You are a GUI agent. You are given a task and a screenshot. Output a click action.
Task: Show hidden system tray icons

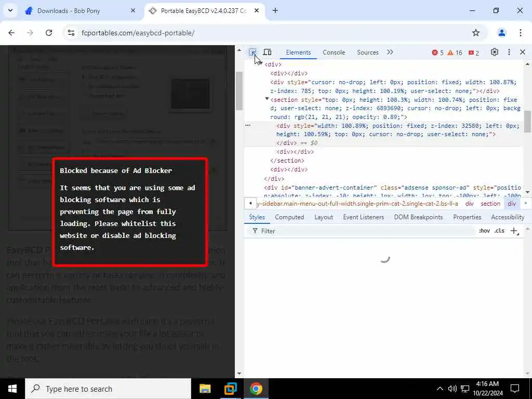coord(440,389)
